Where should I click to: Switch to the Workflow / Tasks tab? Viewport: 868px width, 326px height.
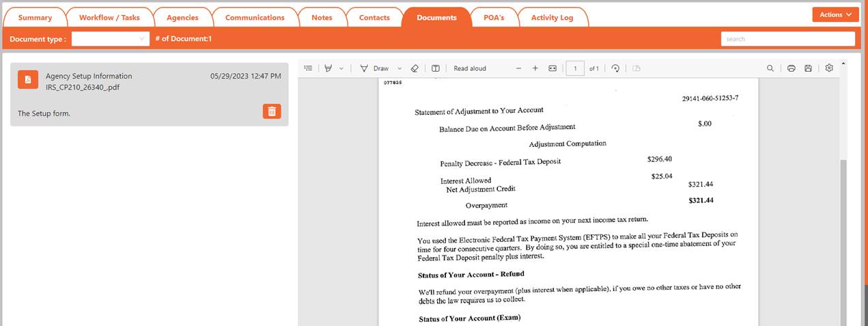[109, 18]
